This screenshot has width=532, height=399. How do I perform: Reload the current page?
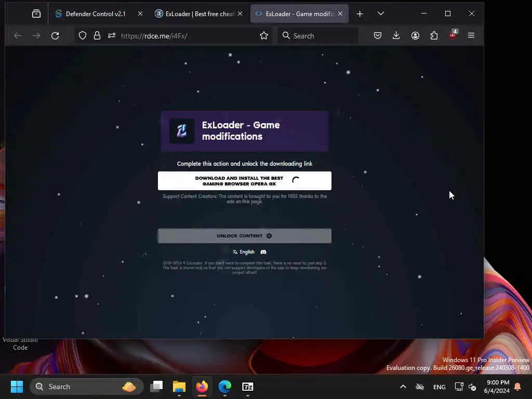[55, 36]
